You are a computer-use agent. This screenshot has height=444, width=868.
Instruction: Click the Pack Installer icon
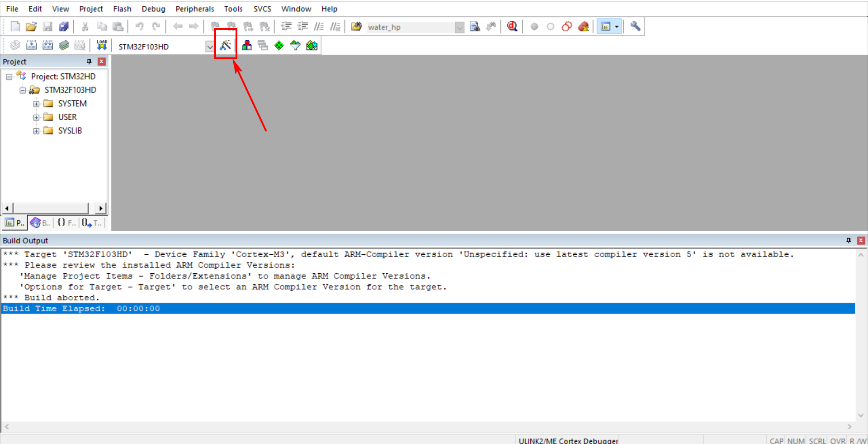click(312, 45)
